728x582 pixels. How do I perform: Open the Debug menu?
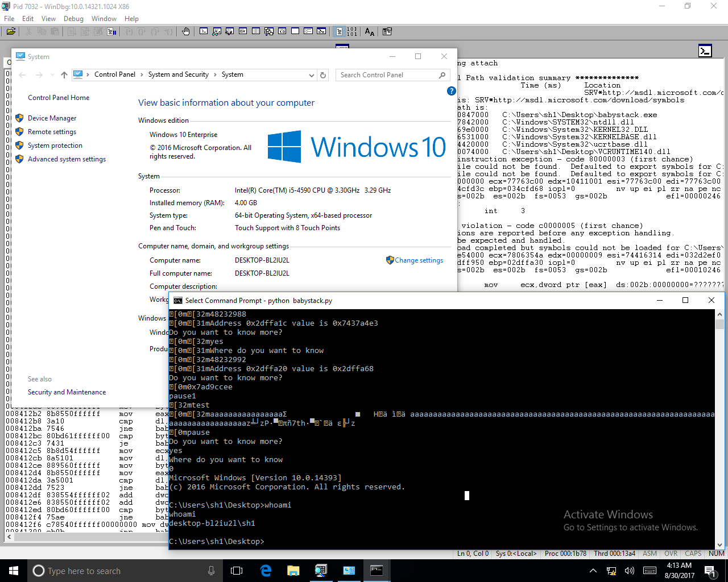(73, 19)
